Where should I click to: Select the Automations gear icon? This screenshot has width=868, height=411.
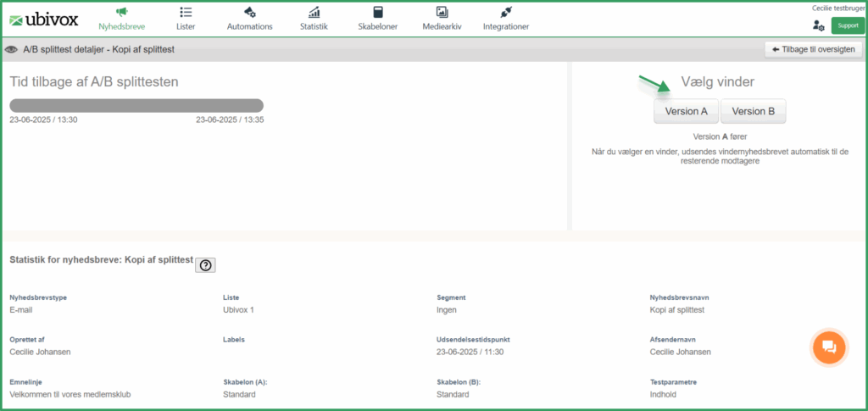tap(250, 12)
